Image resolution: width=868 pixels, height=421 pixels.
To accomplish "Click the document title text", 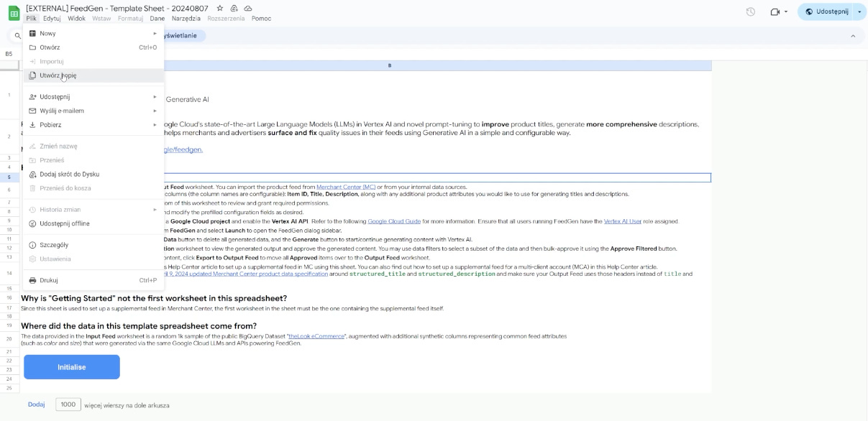I will point(118,8).
